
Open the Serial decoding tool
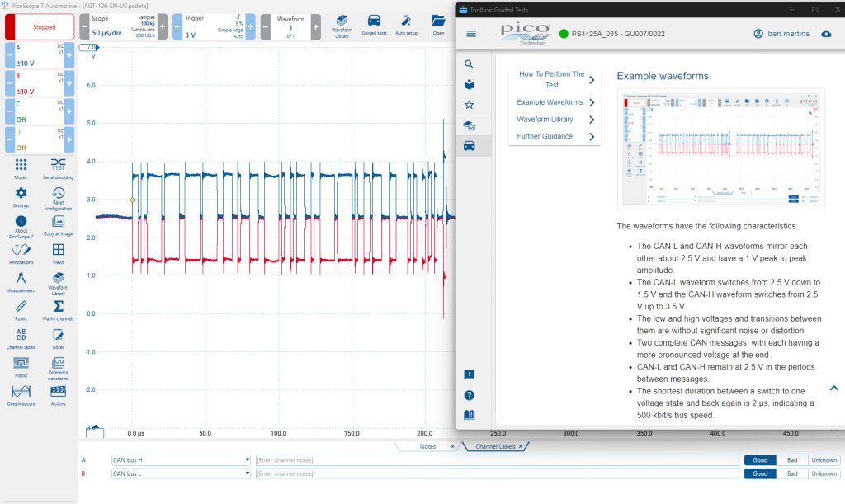pos(59,168)
